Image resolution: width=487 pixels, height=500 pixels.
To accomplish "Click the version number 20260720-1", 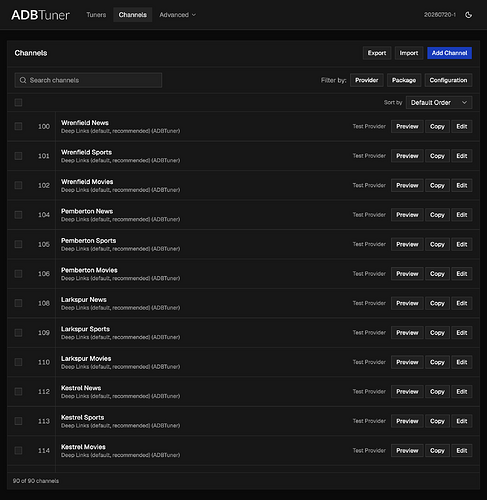I will (440, 15).
